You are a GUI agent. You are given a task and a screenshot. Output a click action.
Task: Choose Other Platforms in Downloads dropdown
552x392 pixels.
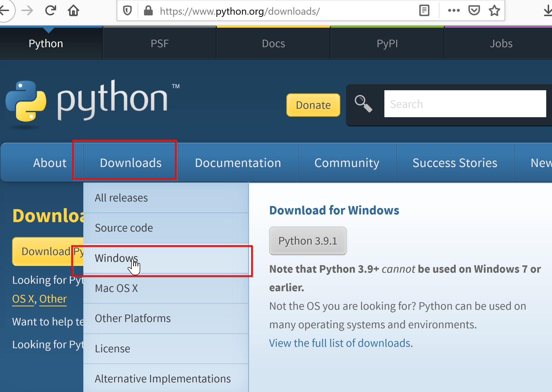[x=166, y=318]
